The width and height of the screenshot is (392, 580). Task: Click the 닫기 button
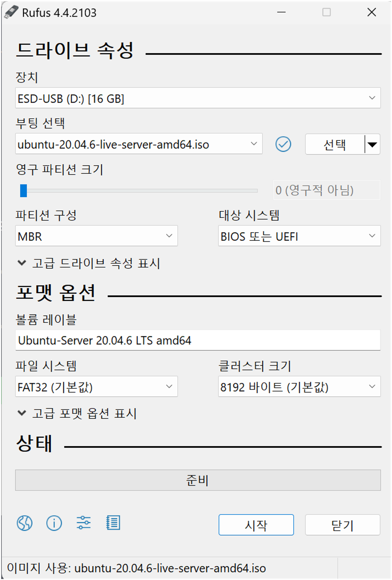point(342,525)
